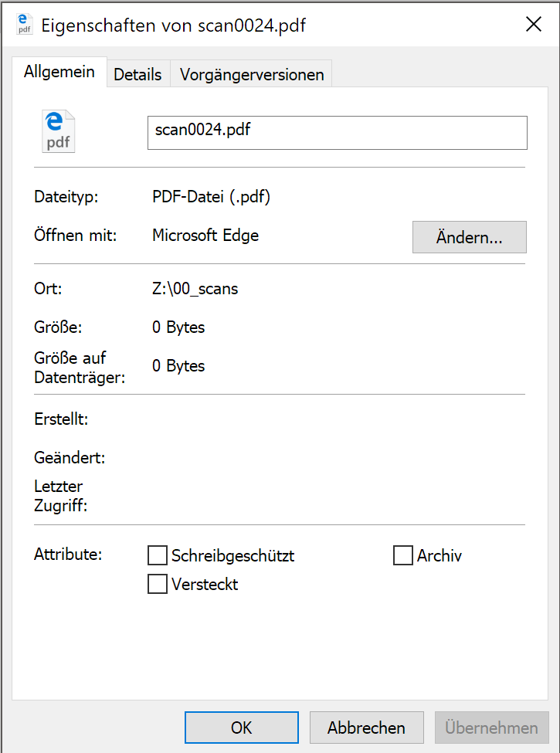This screenshot has height=753, width=560.
Task: Enable the Schreibgeschützt checkbox
Action: [x=158, y=555]
